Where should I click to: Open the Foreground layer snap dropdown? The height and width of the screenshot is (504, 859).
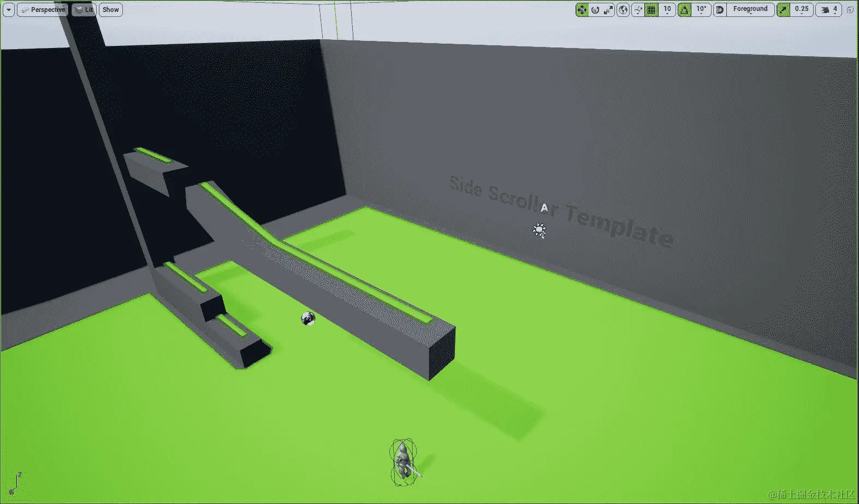coord(751,10)
